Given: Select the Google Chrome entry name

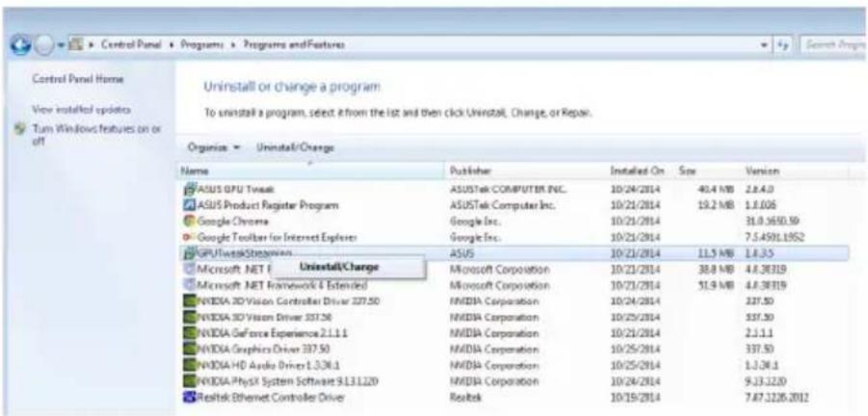Looking at the screenshot, I should click(x=232, y=221).
